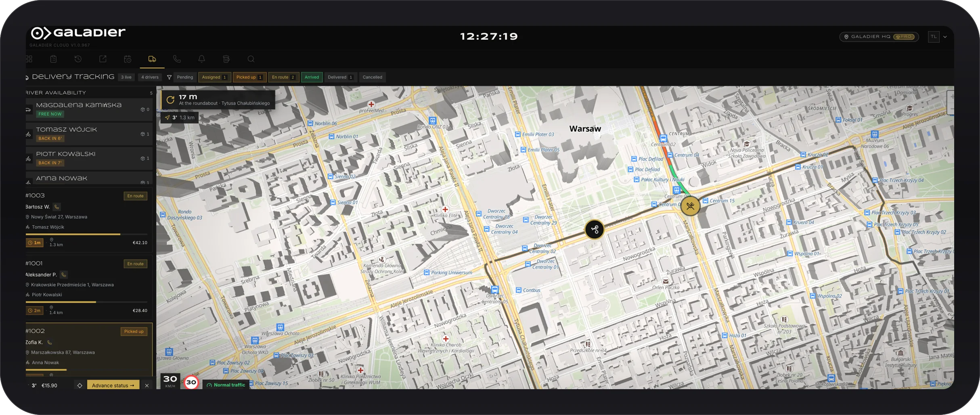980x415 pixels.
Task: Click the Advance status button
Action: [x=113, y=386]
